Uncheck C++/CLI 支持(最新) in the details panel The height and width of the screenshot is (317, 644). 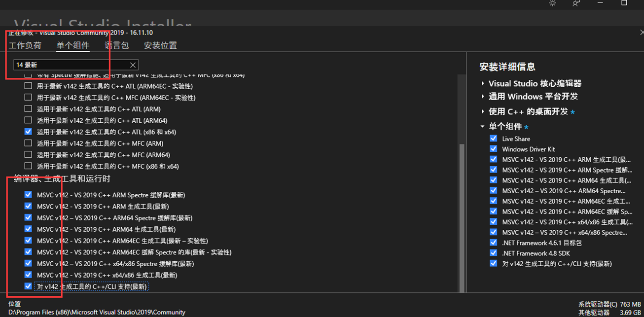tap(494, 263)
